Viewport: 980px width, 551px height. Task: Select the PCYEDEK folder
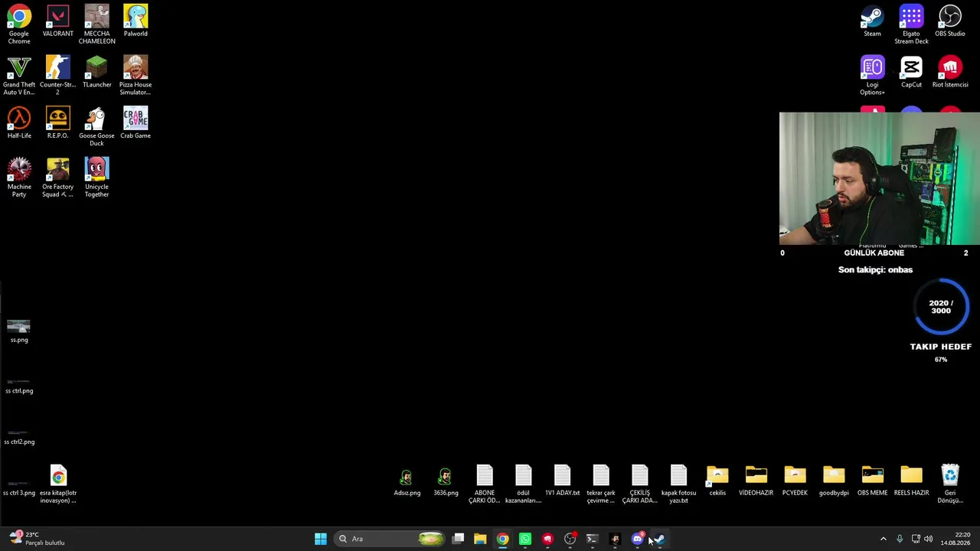click(x=795, y=481)
